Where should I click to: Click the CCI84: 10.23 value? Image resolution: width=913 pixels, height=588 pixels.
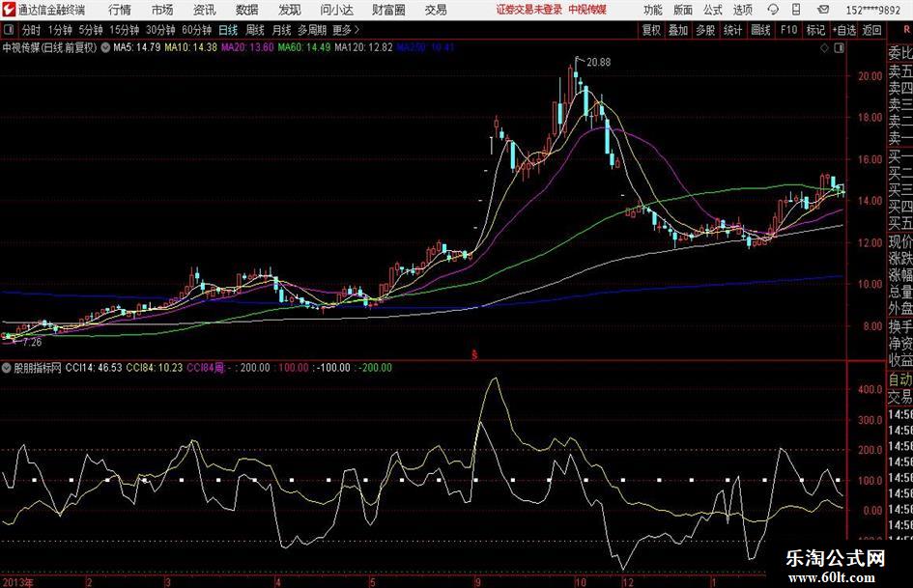tap(155, 368)
